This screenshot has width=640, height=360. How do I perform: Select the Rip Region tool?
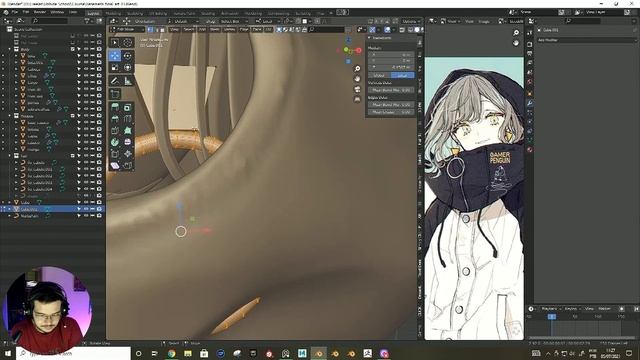[x=128, y=165]
